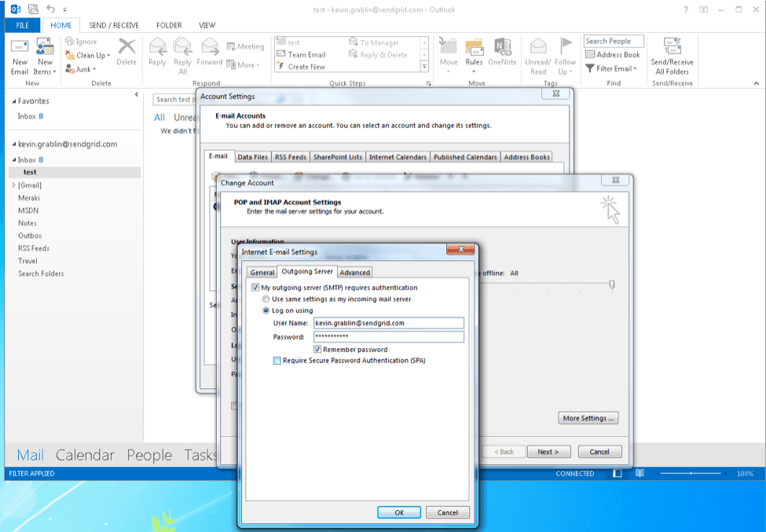Click the More Settings button
The height and width of the screenshot is (532, 766).
[x=588, y=417]
